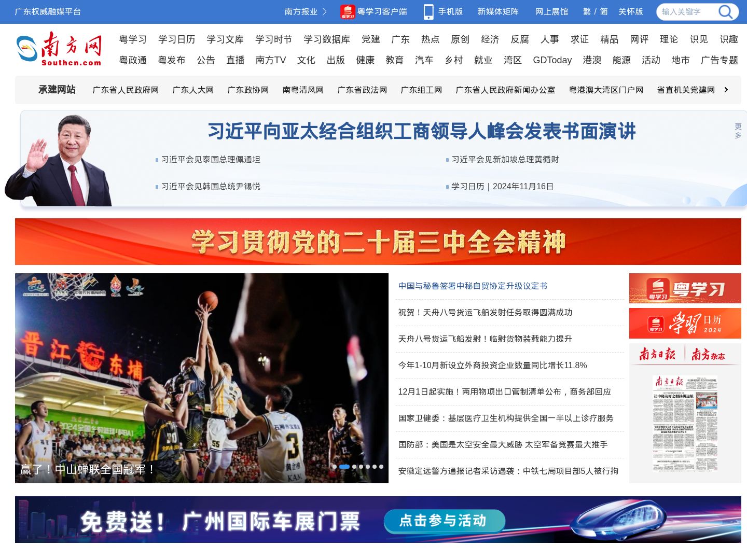
Task: Open the 学习日历 menu item
Action: [x=176, y=39]
